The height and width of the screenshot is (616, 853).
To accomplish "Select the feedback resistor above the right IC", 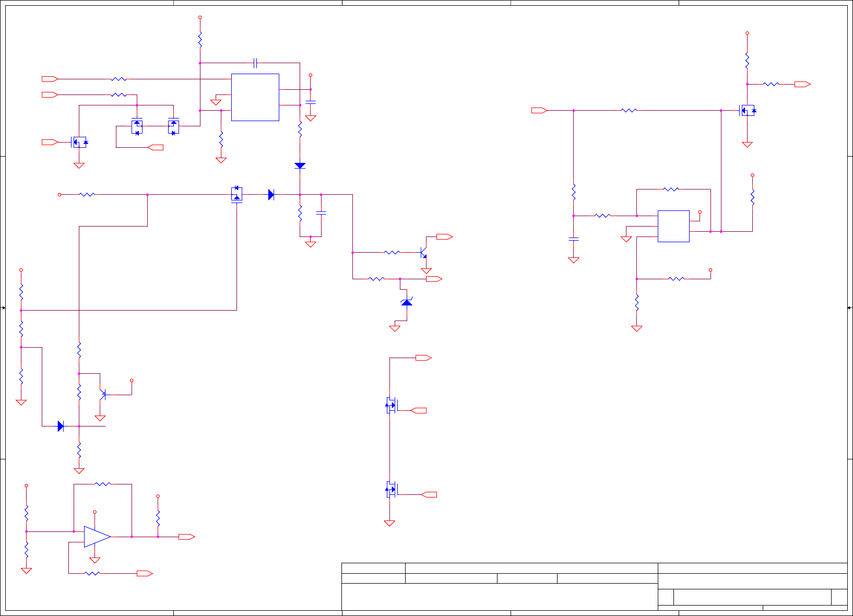I will (671, 189).
